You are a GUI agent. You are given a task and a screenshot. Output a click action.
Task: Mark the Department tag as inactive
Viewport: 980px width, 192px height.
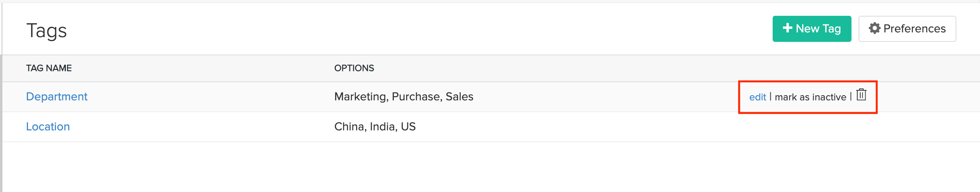(x=810, y=97)
